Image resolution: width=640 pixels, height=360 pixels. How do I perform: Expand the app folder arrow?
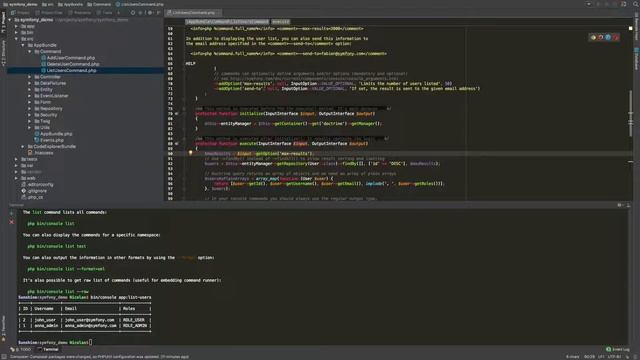pos(16,26)
